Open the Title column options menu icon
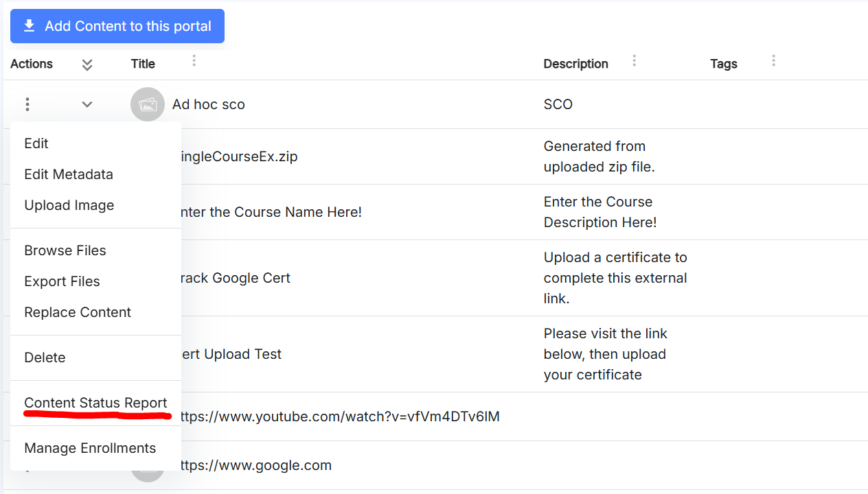868x494 pixels. click(194, 61)
